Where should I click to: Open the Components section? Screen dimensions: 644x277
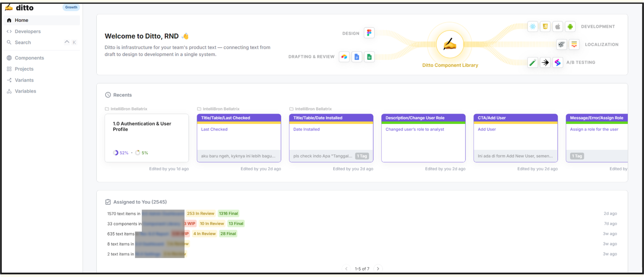click(29, 58)
